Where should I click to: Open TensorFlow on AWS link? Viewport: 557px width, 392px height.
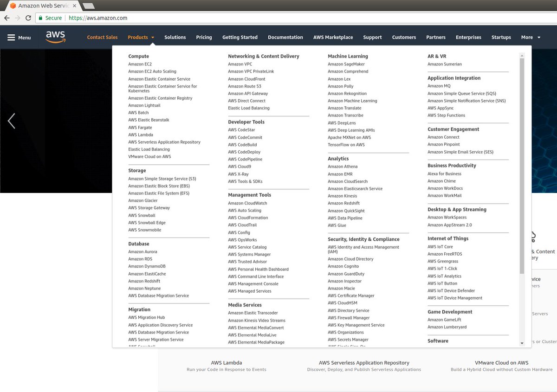click(346, 145)
